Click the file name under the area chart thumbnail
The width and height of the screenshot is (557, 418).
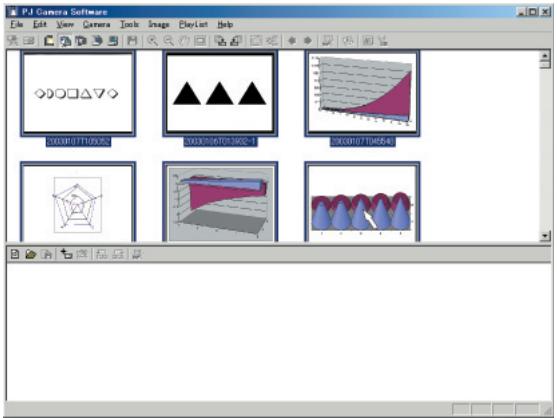pyautogui.click(x=362, y=142)
